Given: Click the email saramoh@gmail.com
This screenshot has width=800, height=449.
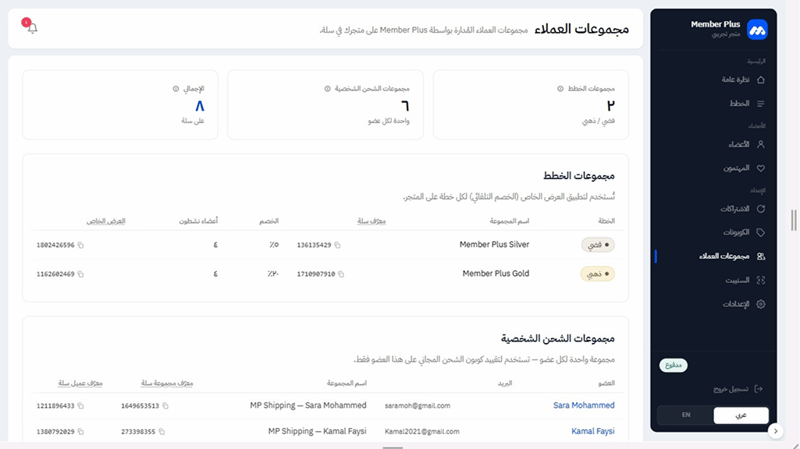Looking at the screenshot, I should tap(417, 406).
